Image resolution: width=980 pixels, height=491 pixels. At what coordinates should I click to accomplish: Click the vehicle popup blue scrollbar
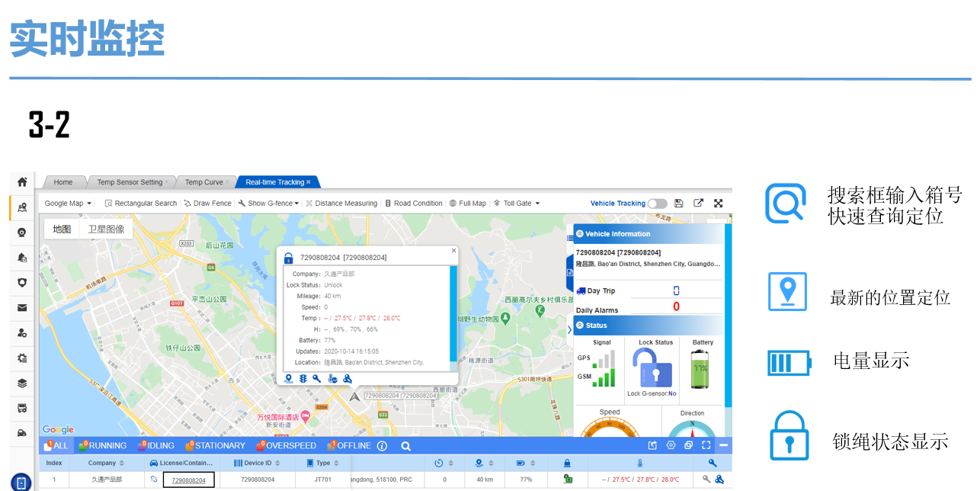point(454,313)
